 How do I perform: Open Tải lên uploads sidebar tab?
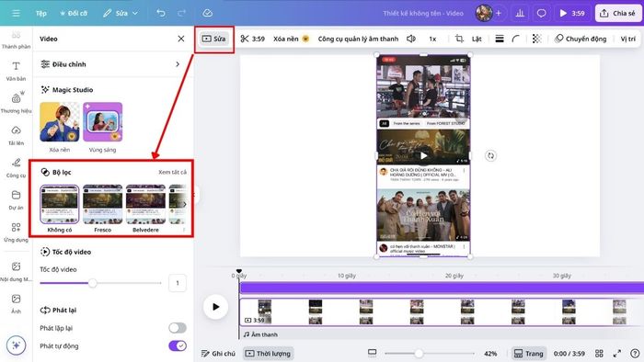[x=16, y=135]
